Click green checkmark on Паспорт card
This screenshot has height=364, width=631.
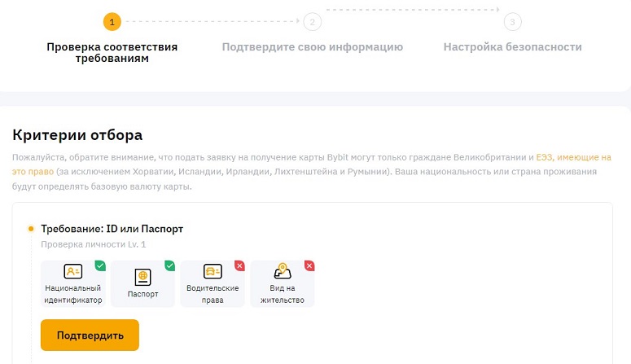pyautogui.click(x=170, y=265)
